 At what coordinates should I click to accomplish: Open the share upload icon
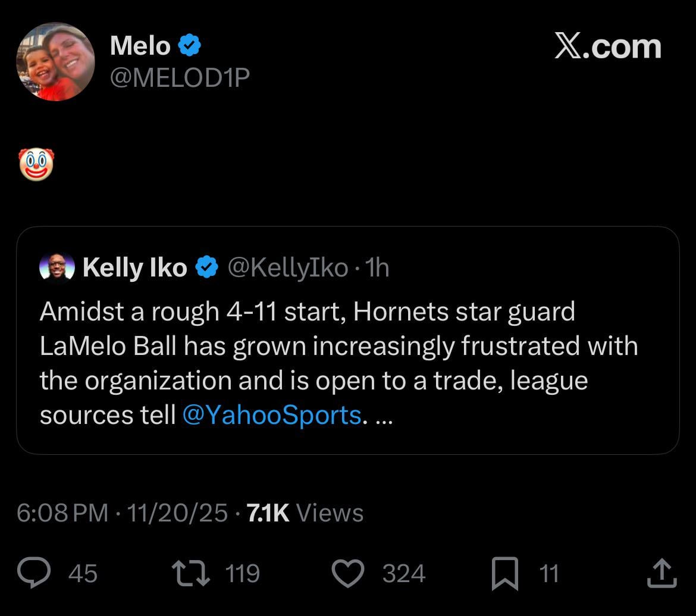click(660, 573)
